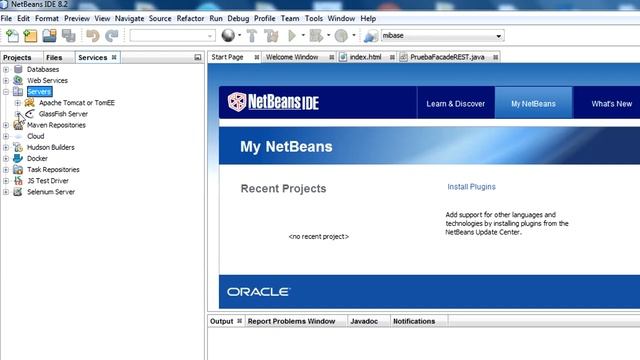Image resolution: width=640 pixels, height=360 pixels.
Task: Click the Undo arrow icon
Action: point(93,36)
